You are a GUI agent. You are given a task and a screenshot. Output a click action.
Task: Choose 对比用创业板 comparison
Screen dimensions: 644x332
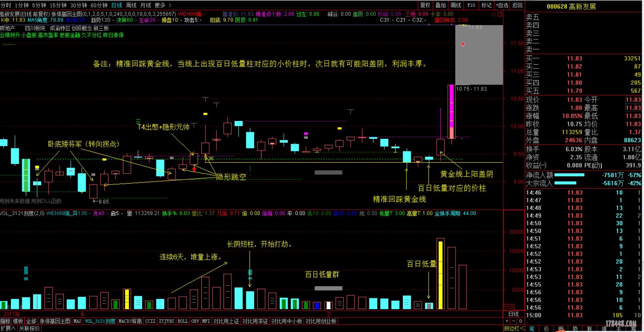[321, 321]
